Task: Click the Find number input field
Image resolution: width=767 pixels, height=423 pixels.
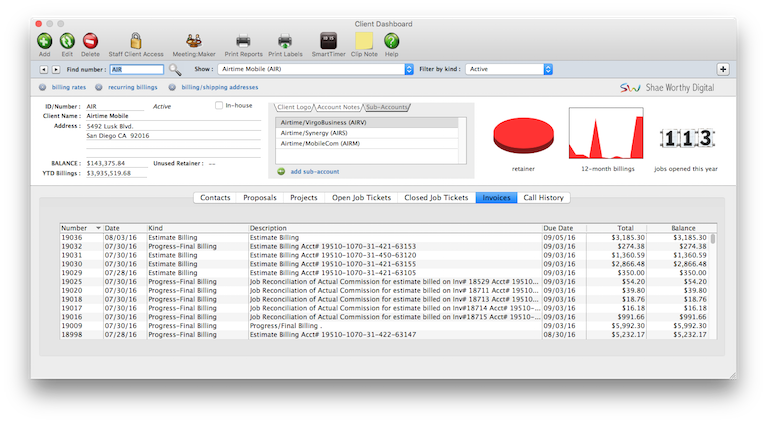Action: (135, 70)
